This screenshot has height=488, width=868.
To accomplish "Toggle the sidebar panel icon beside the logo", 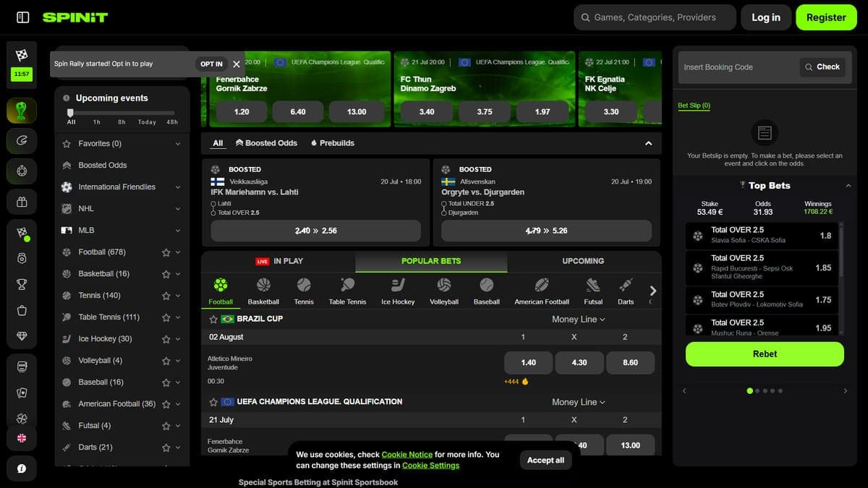I will (22, 17).
